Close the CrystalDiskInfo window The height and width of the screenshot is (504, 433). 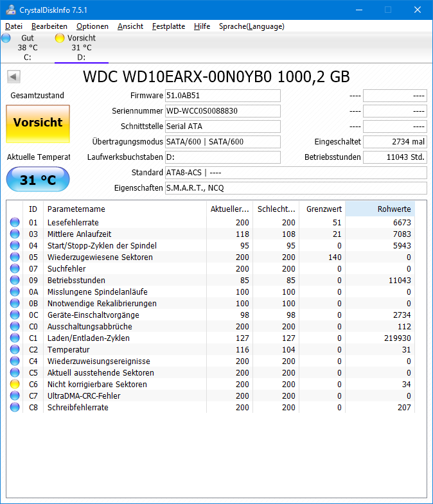coord(417,10)
